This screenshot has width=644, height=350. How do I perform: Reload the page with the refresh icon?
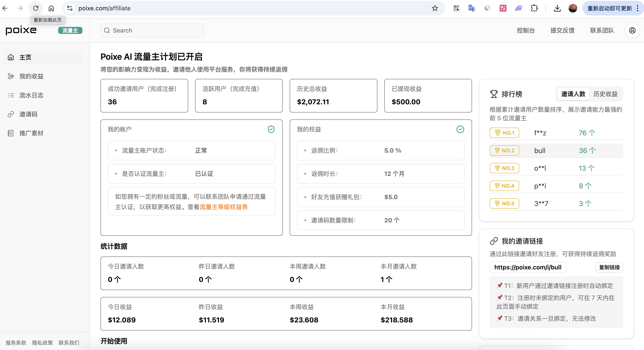(x=36, y=8)
